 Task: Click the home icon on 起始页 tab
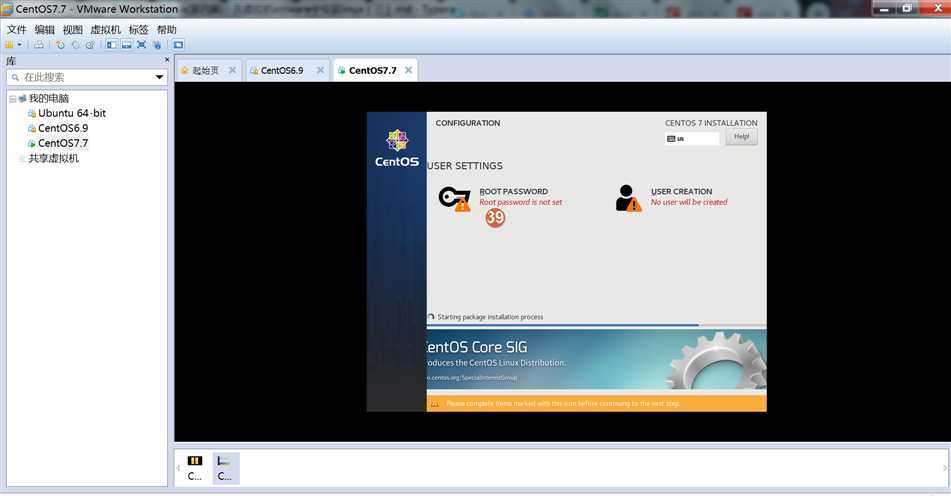184,70
